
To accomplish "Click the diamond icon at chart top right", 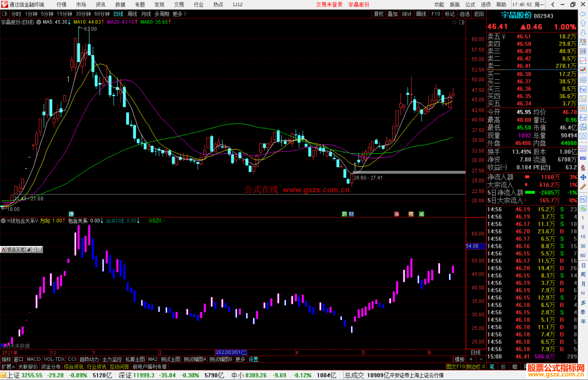I will click(x=454, y=22).
